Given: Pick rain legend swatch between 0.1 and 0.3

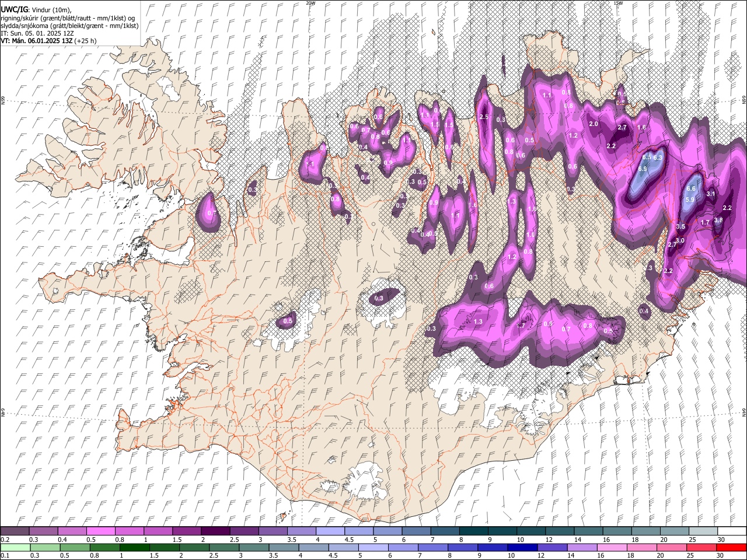Looking at the screenshot, I should [15, 547].
